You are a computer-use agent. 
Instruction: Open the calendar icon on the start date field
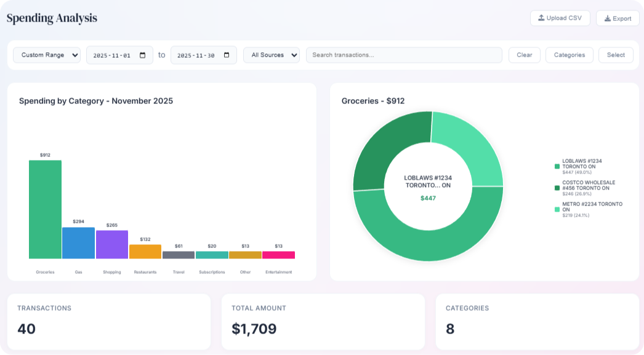click(x=142, y=55)
